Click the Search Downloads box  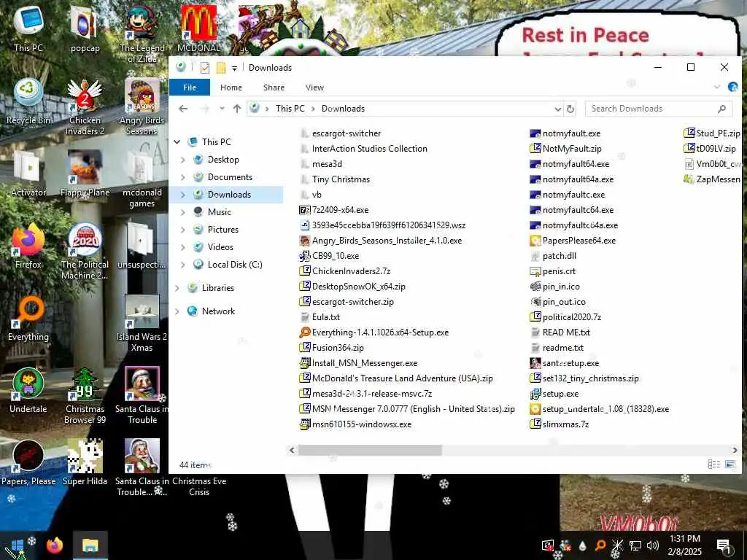coord(659,109)
